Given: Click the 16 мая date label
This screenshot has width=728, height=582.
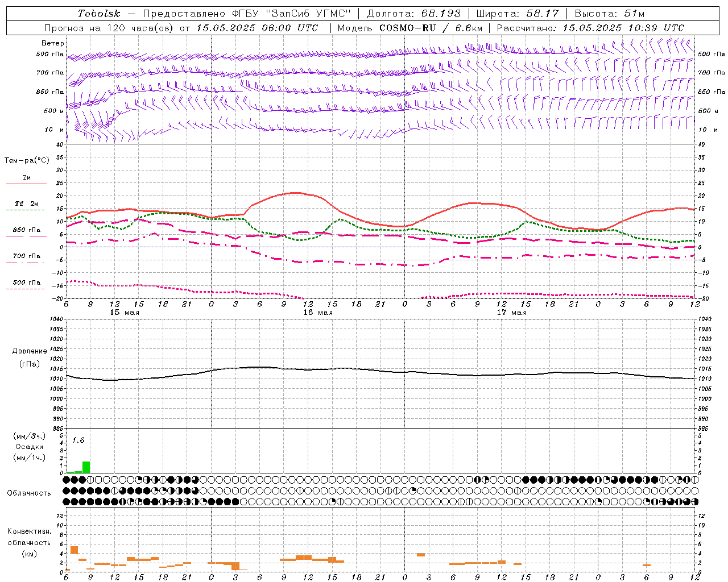Looking at the screenshot, I should click(x=318, y=313).
